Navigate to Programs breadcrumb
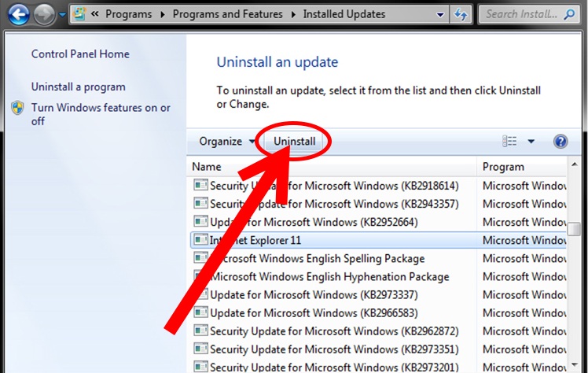Screen dimensions: 588x373 click(129, 14)
